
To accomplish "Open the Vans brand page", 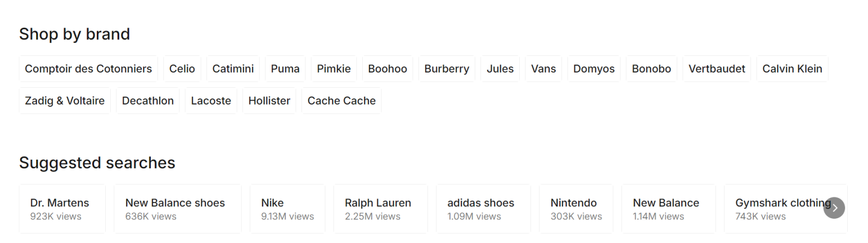I will (543, 69).
